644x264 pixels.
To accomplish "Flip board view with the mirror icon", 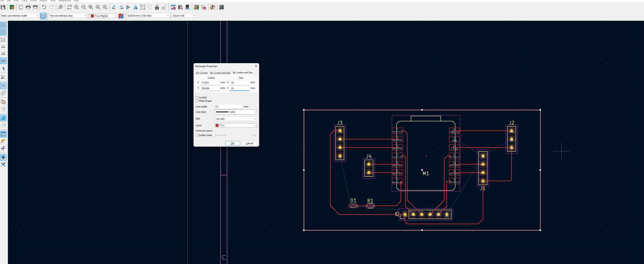I will pyautogui.click(x=136, y=7).
